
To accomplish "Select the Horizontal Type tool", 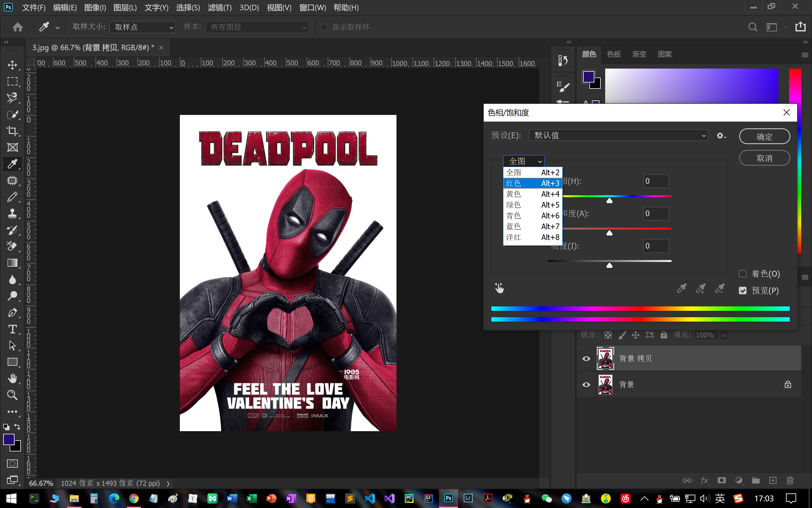I will pos(12,329).
